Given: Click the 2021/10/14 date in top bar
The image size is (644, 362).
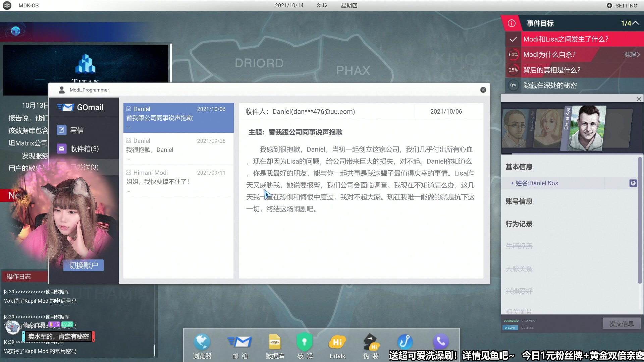Looking at the screenshot, I should pyautogui.click(x=289, y=5).
